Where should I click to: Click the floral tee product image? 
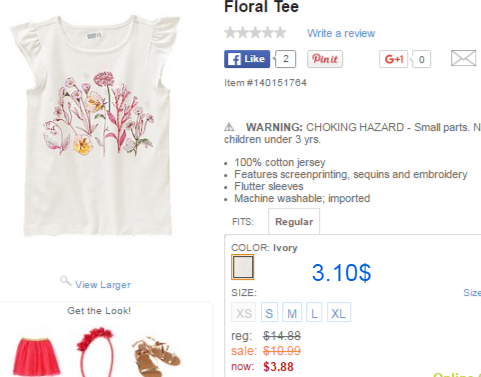click(x=96, y=127)
